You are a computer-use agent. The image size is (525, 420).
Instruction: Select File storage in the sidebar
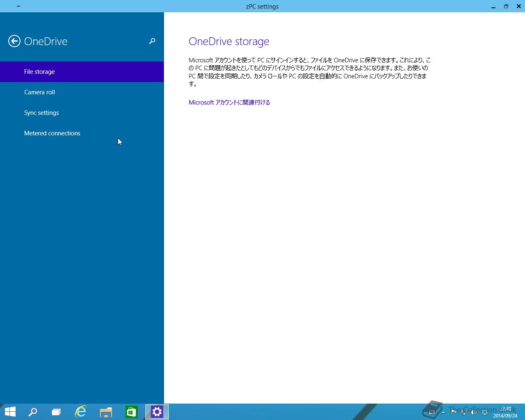coord(82,72)
